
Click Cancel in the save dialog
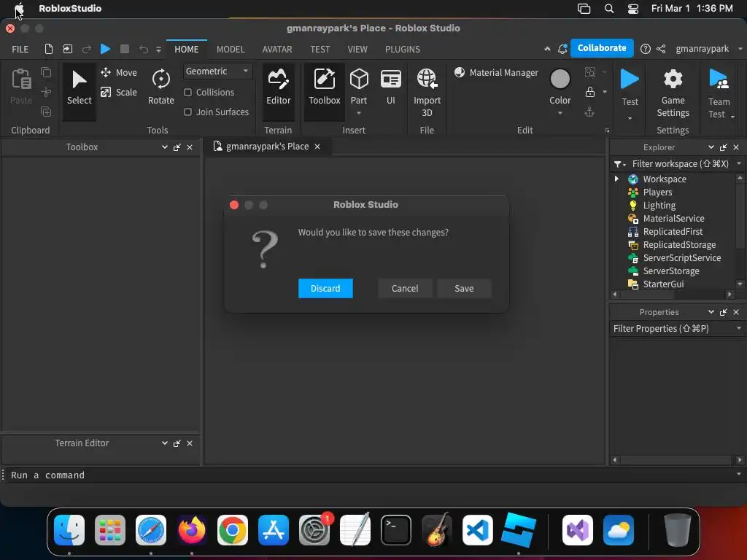pos(405,288)
